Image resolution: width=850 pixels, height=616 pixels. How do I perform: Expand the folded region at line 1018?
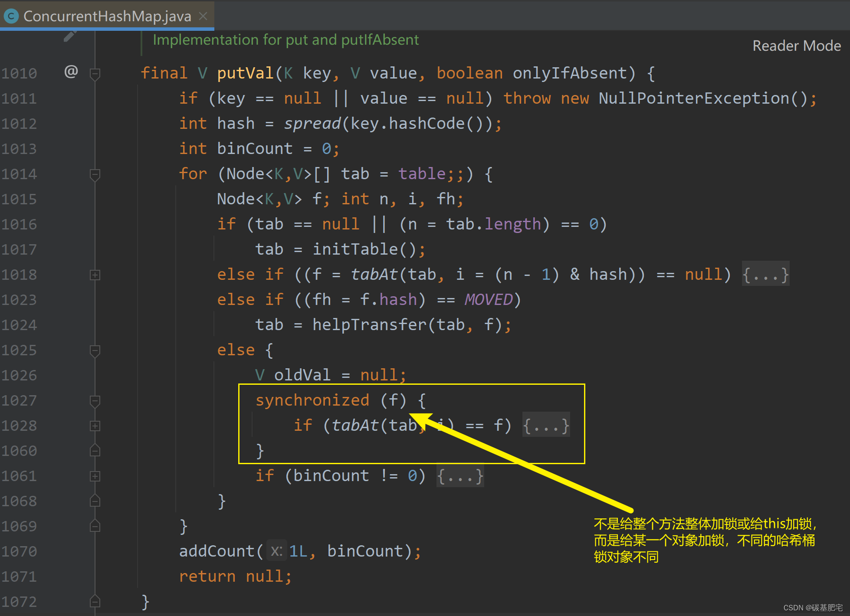[x=95, y=275]
